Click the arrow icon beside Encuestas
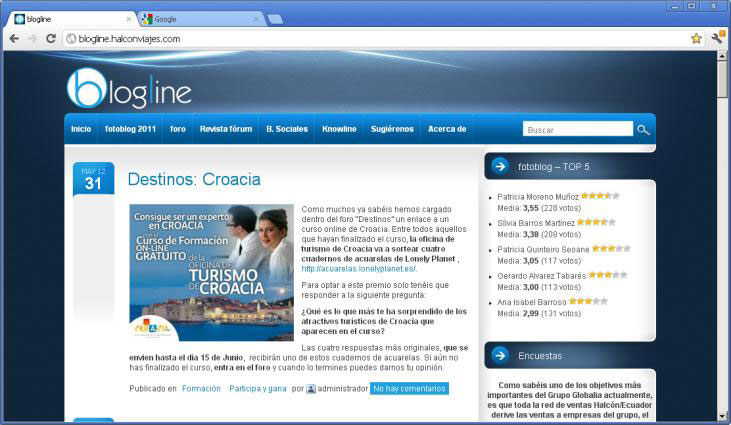The height and width of the screenshot is (425, 731). coord(500,356)
